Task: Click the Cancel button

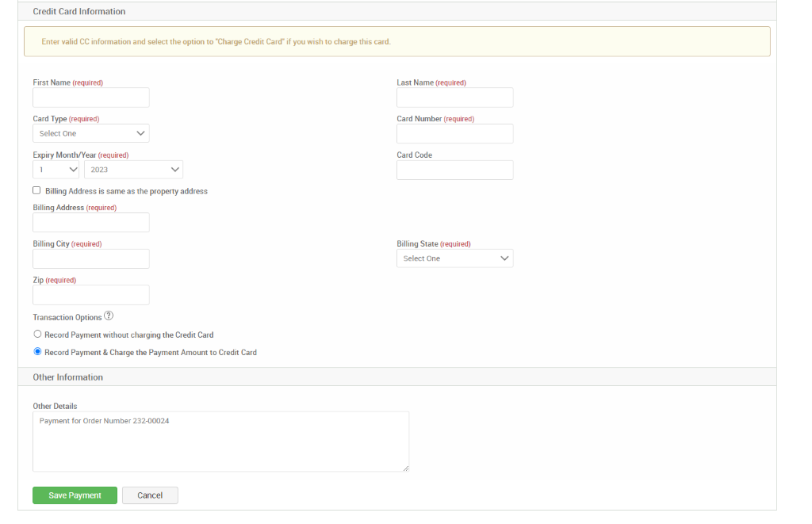Action: pos(150,495)
